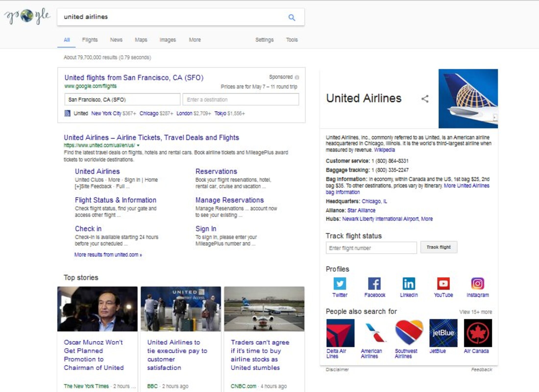Open the airplanes on runway story image

(x=264, y=309)
